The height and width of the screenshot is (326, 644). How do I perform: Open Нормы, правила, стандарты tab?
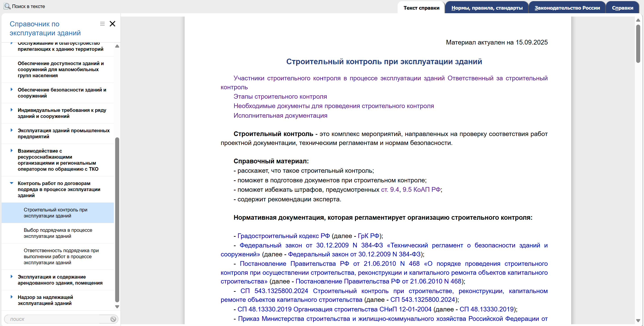(487, 8)
